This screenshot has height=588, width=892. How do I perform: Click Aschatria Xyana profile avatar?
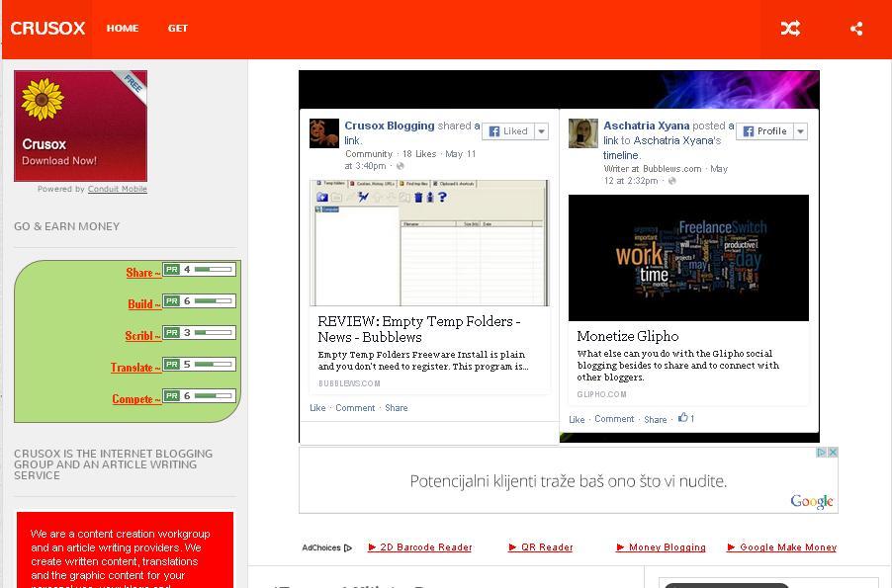pyautogui.click(x=583, y=133)
